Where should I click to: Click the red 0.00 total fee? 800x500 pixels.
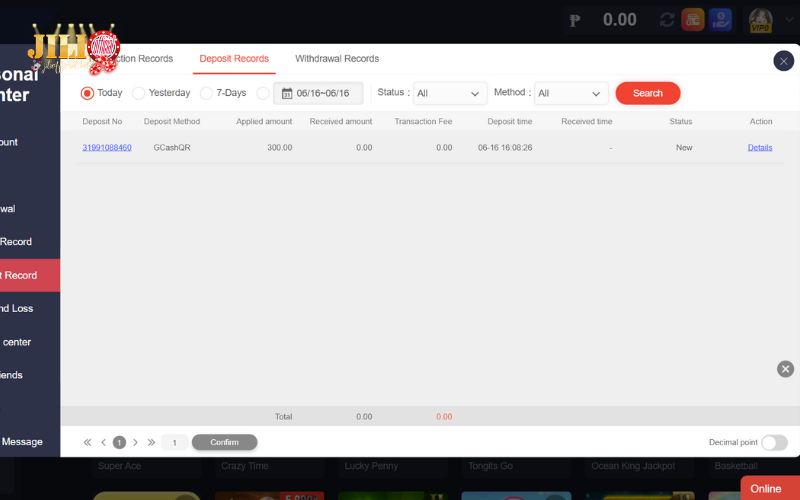[444, 417]
